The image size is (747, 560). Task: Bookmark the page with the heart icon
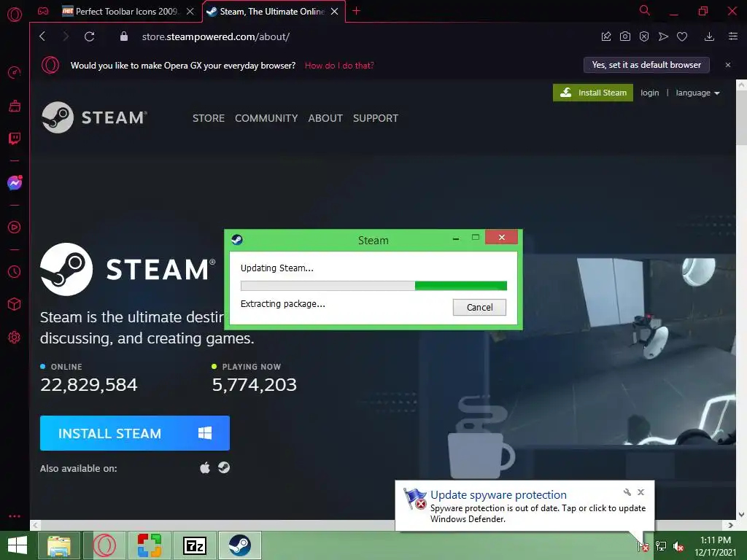(682, 36)
